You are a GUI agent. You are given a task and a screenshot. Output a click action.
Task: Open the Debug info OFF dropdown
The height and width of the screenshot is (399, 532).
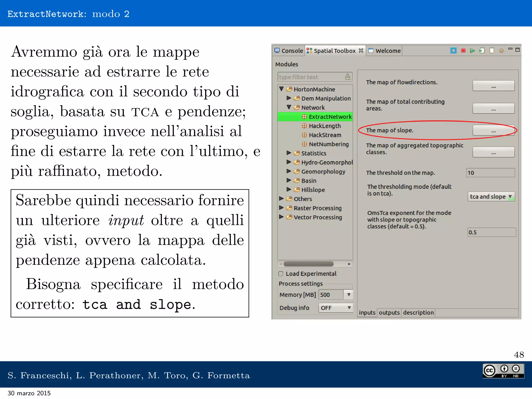pos(336,308)
